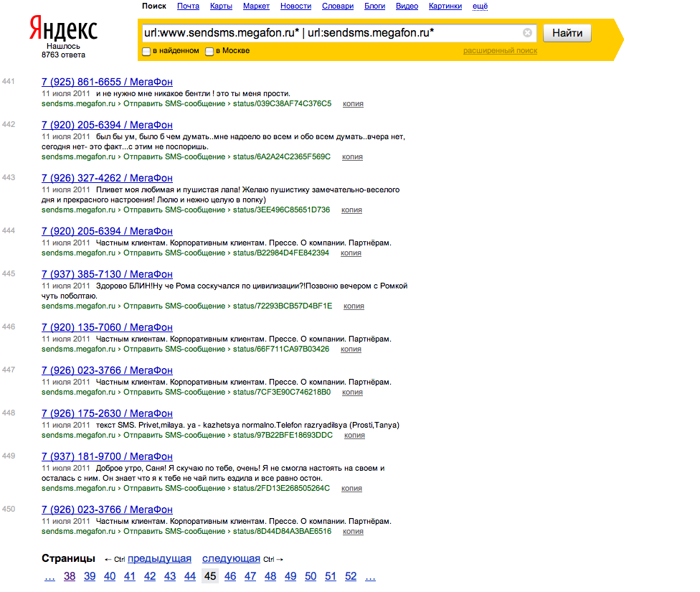The height and width of the screenshot is (592, 700).
Task: Open the Карты menu link
Action: click(221, 6)
